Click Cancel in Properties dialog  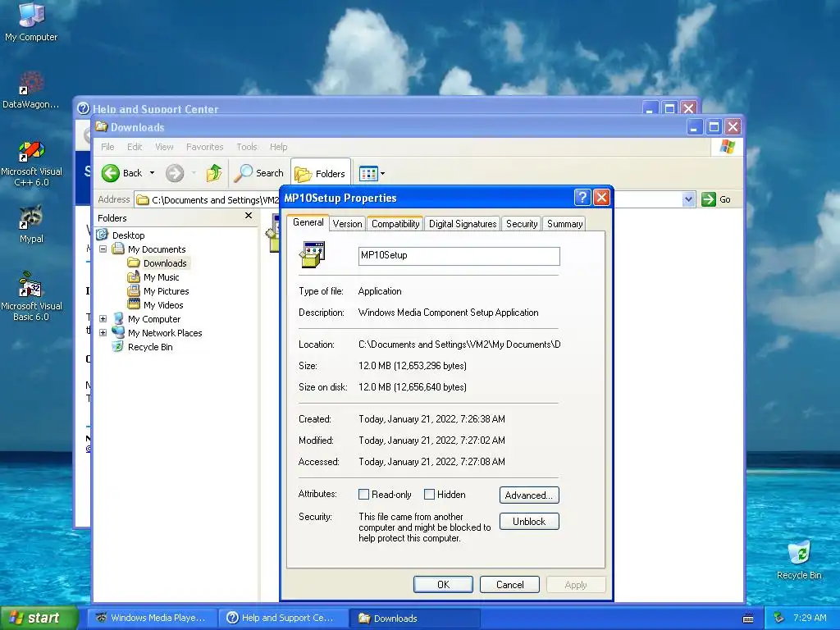tap(509, 584)
